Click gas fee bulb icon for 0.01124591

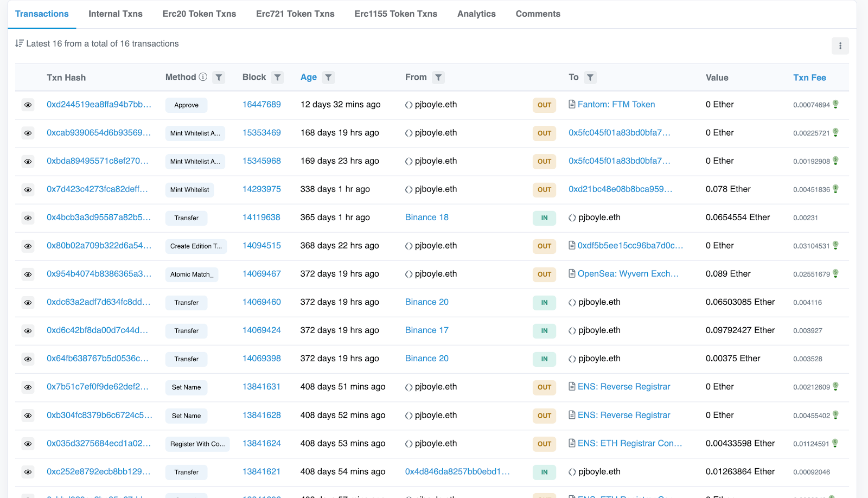[x=835, y=443]
